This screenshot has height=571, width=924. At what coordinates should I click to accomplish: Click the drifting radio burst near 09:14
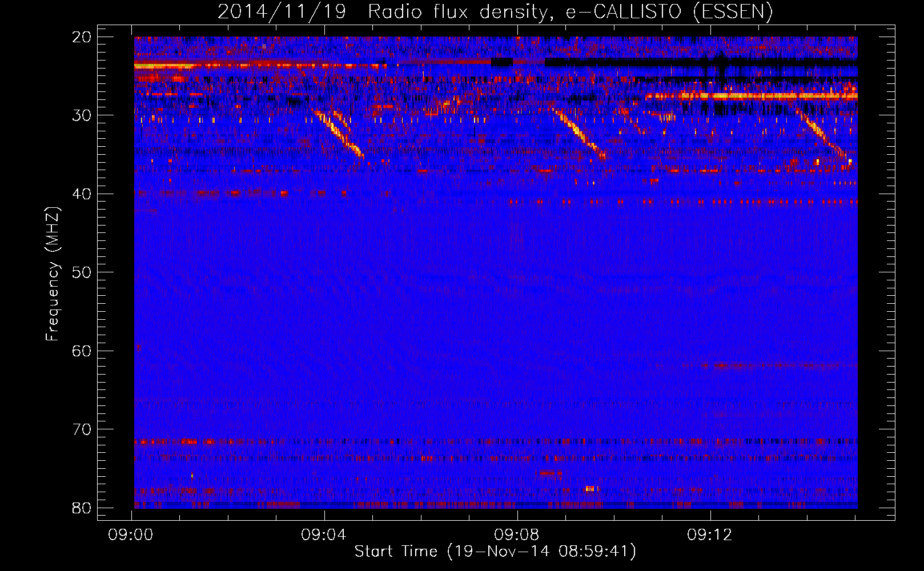(822, 135)
